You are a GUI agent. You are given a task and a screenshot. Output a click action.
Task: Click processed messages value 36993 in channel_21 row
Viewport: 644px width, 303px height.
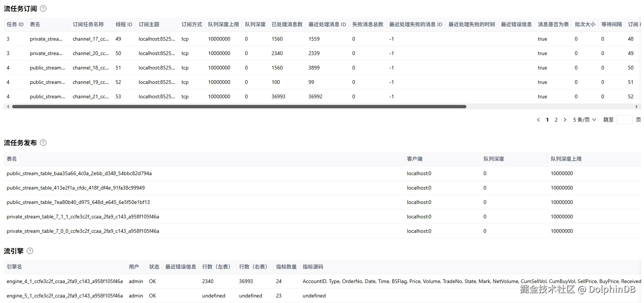(x=279, y=96)
